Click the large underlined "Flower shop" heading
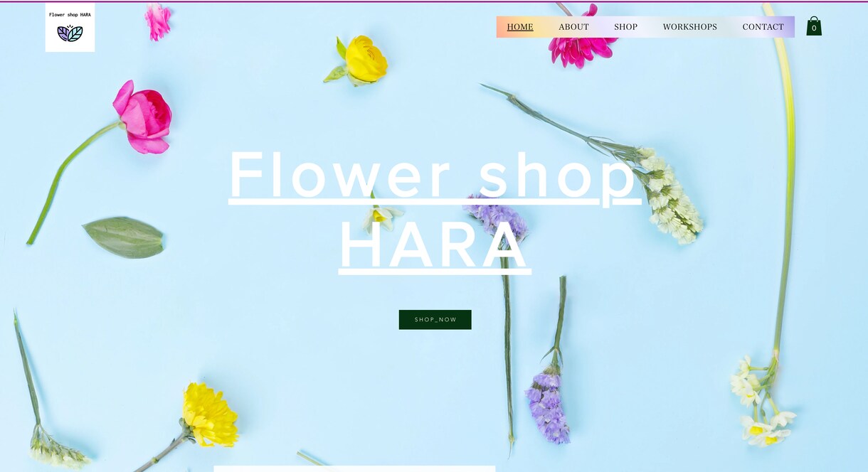 tap(434, 176)
